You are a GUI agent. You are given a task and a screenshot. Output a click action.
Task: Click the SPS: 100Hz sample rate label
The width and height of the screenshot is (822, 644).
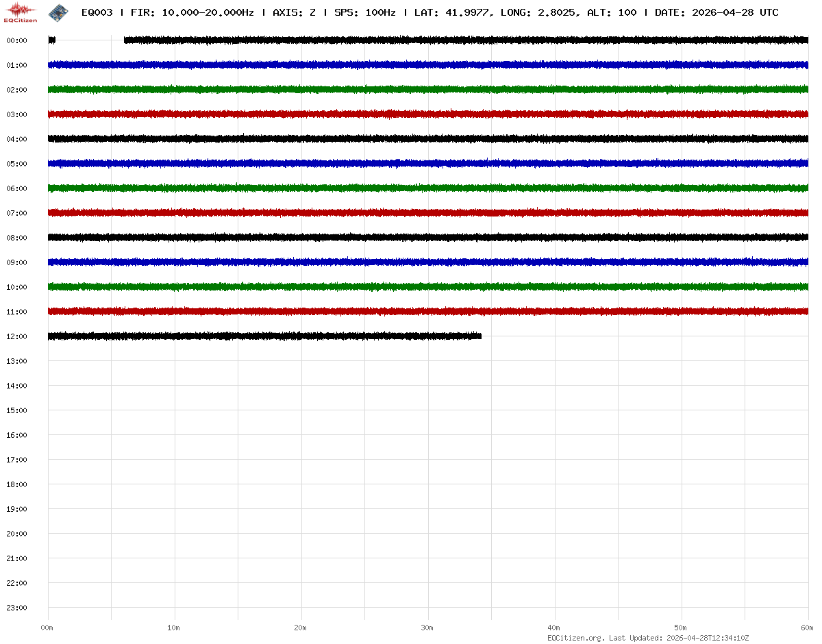coord(364,12)
